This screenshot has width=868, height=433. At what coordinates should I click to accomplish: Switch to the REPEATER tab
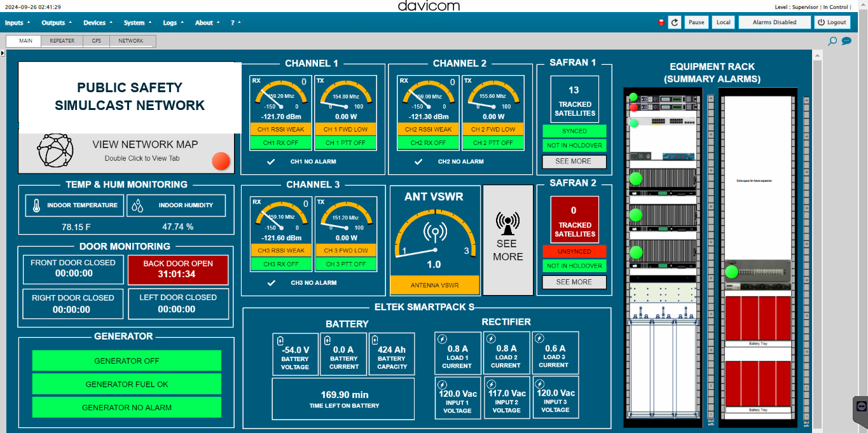[x=62, y=41]
